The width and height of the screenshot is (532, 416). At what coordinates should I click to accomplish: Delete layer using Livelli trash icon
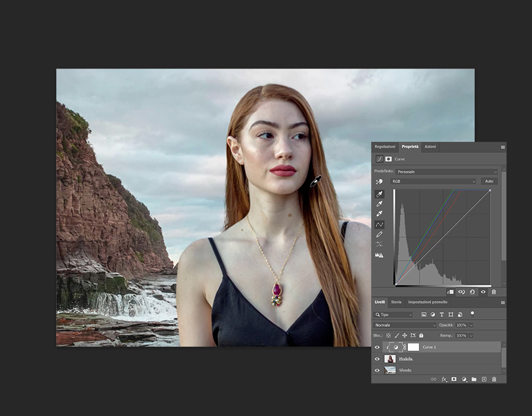[x=494, y=379]
